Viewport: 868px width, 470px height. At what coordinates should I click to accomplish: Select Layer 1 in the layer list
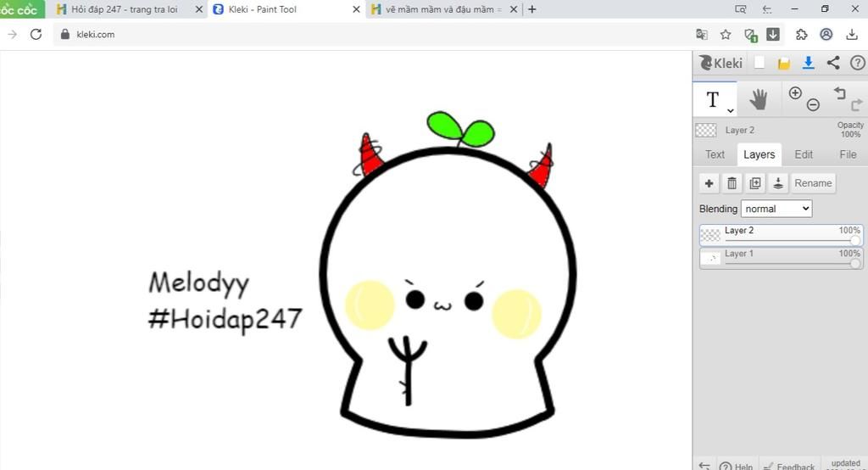click(781, 258)
